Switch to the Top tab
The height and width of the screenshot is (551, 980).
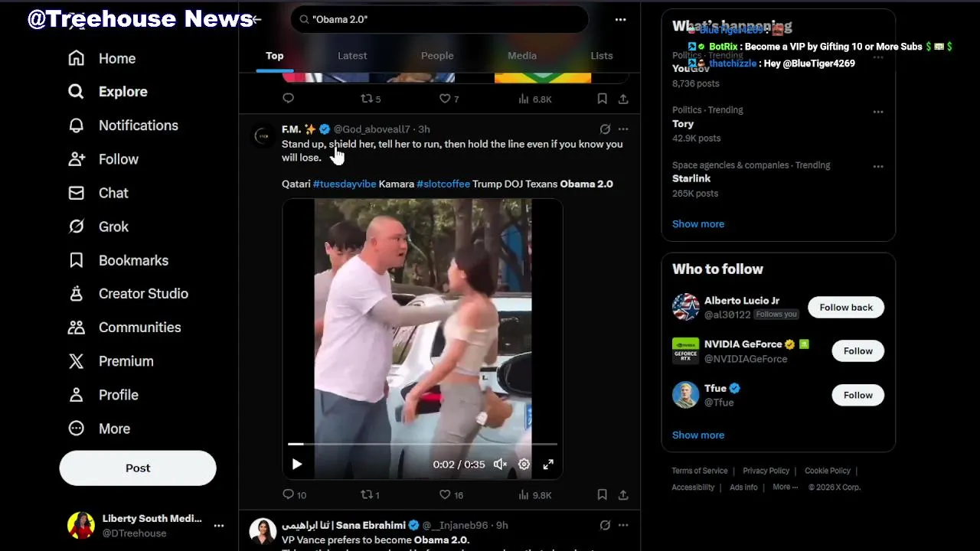pos(274,55)
